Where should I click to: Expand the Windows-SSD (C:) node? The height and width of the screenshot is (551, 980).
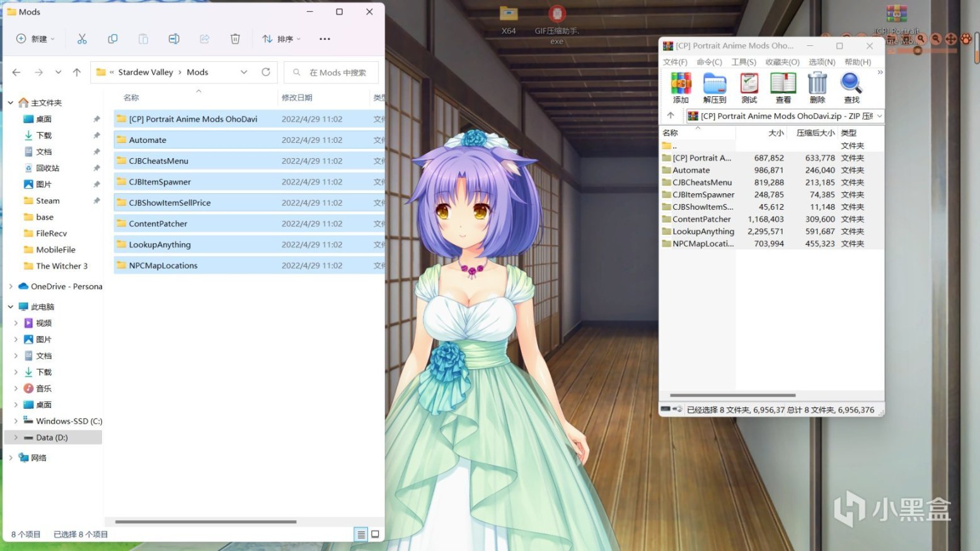pos(16,421)
